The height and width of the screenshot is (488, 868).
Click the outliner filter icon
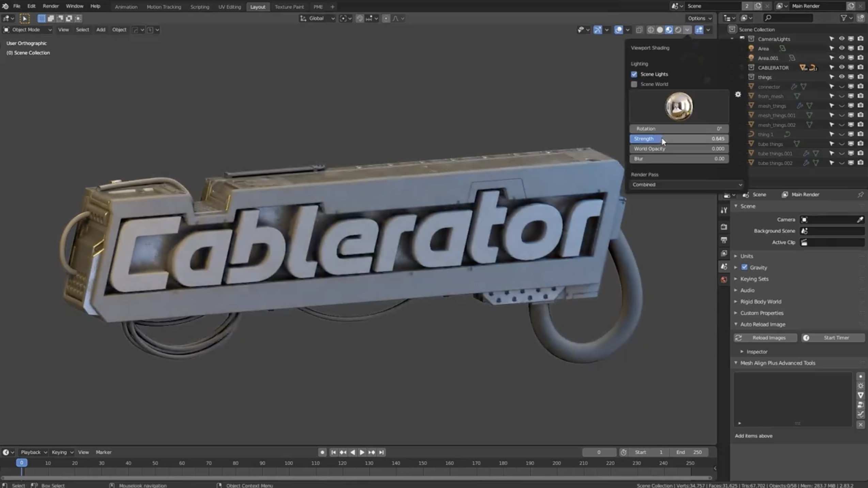[x=843, y=18]
